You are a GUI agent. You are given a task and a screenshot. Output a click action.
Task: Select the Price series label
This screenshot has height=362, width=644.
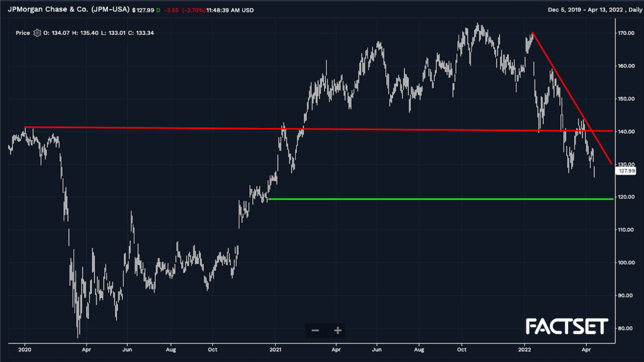pos(23,33)
